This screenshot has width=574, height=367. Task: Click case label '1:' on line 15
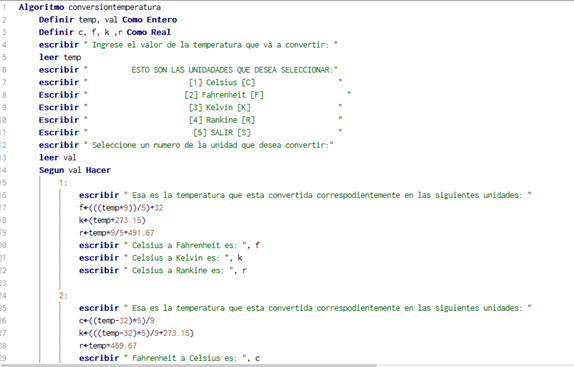(63, 183)
